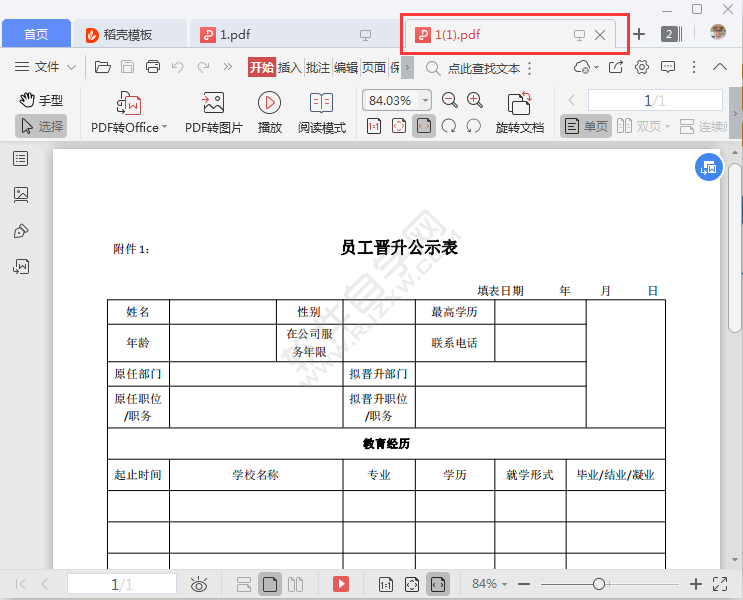Click 旋转文档 rotate document button

point(520,113)
